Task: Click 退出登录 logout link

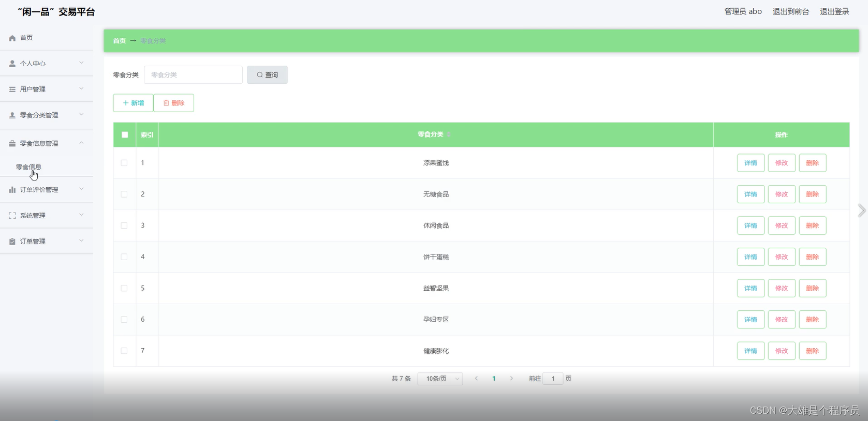Action: tap(834, 11)
